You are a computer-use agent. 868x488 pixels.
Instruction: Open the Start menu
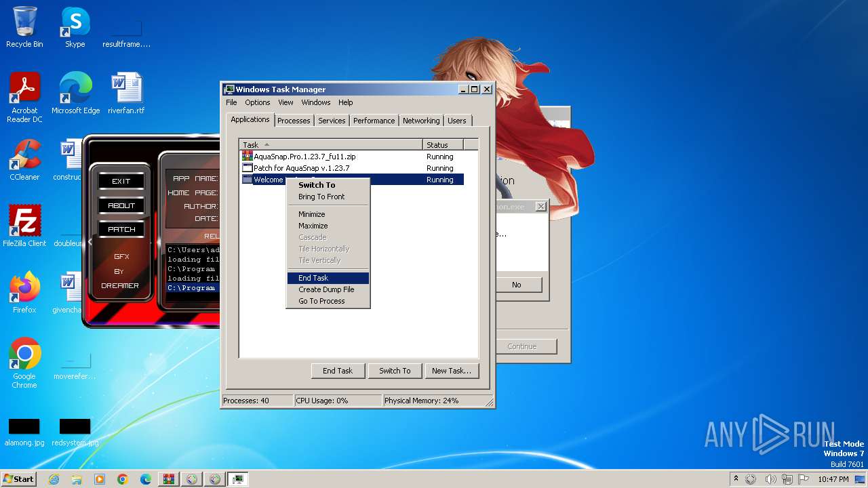click(18, 479)
